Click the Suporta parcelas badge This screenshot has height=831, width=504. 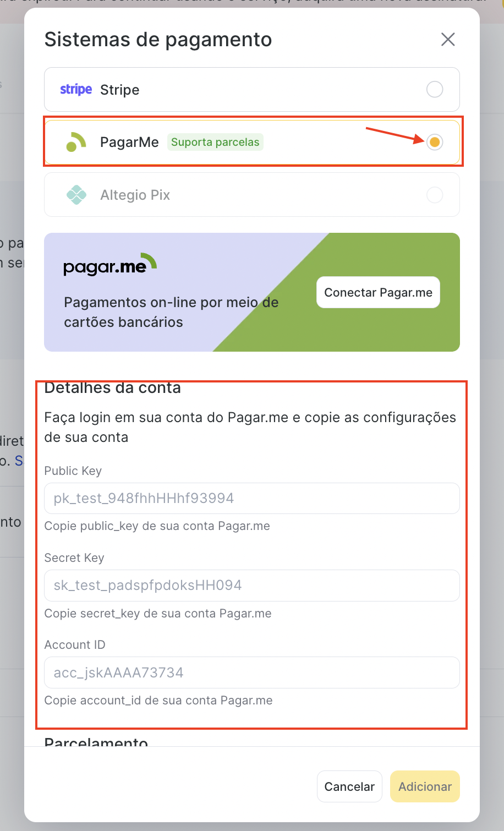(215, 142)
